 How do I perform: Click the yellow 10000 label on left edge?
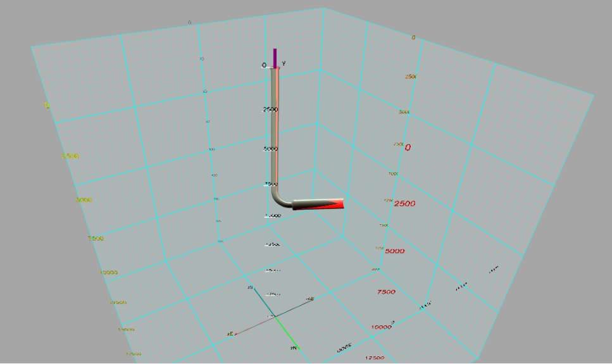109,272
